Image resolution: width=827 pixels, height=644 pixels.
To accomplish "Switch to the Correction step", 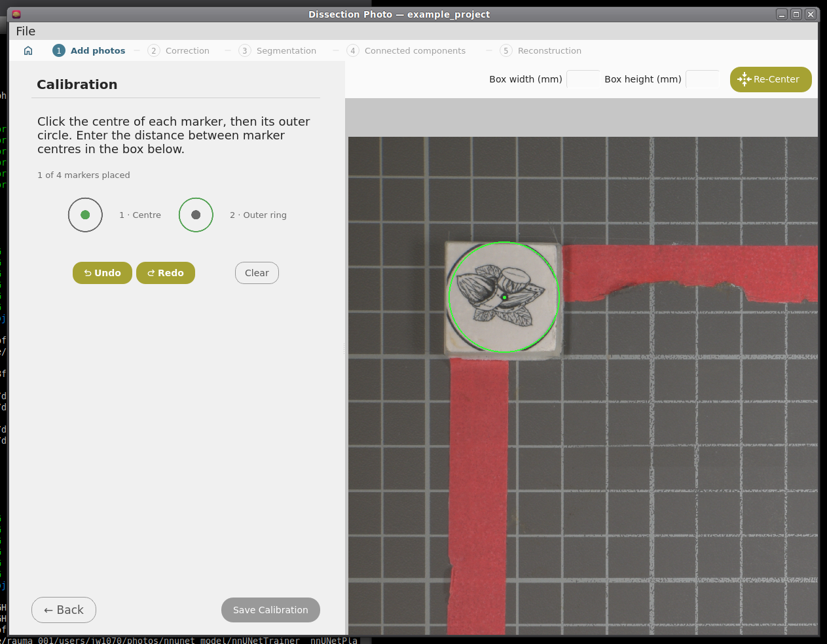I will click(179, 50).
